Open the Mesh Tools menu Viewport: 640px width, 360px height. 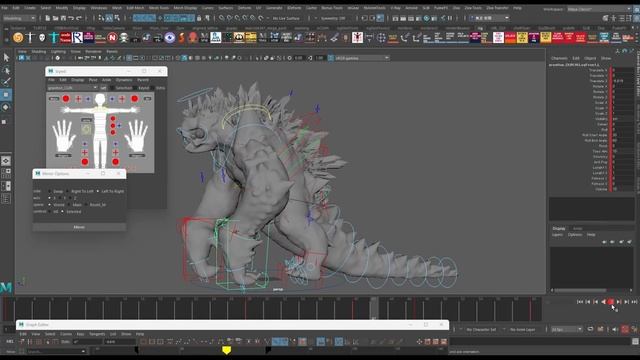coord(159,8)
